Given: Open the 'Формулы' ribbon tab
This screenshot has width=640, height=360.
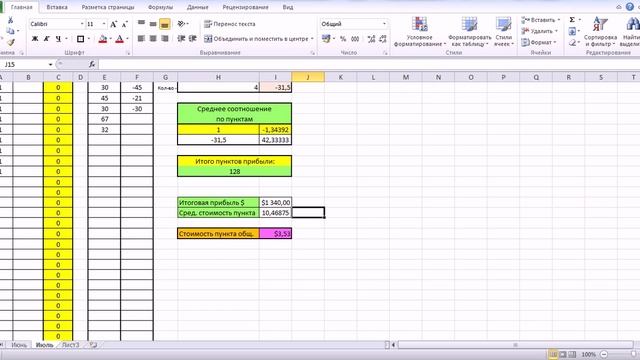Looking at the screenshot, I should 160,7.
